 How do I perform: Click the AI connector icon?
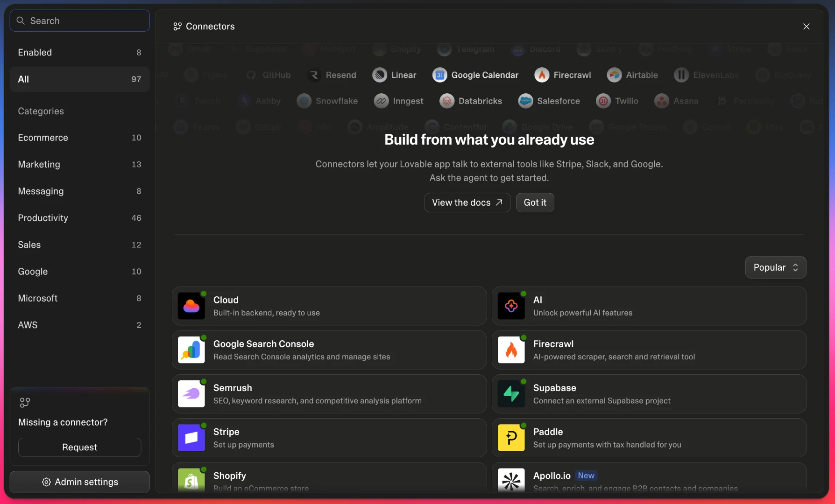(x=511, y=306)
